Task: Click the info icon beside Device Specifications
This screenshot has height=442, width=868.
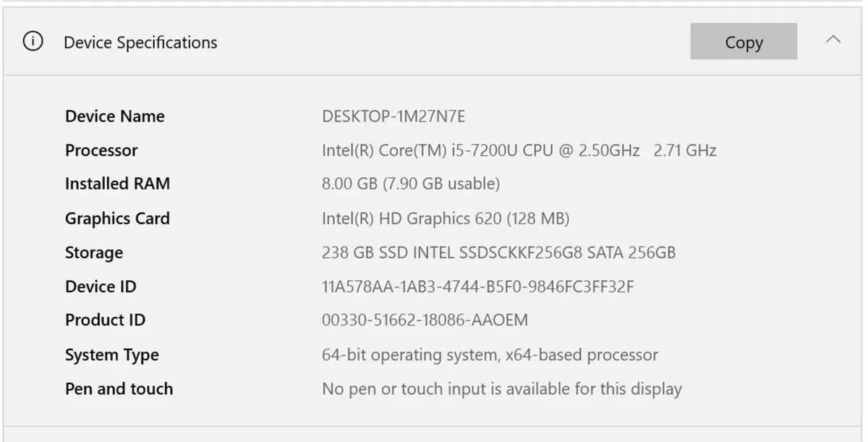Action: 33,42
